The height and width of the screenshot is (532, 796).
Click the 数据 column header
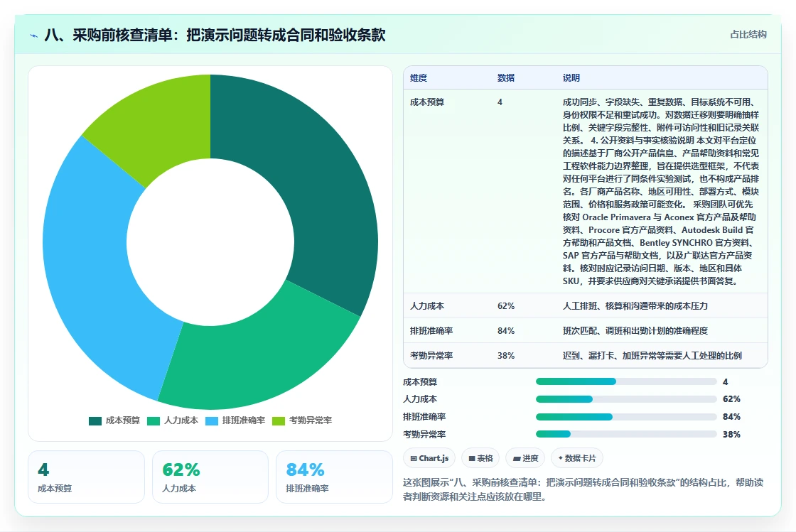(506, 77)
